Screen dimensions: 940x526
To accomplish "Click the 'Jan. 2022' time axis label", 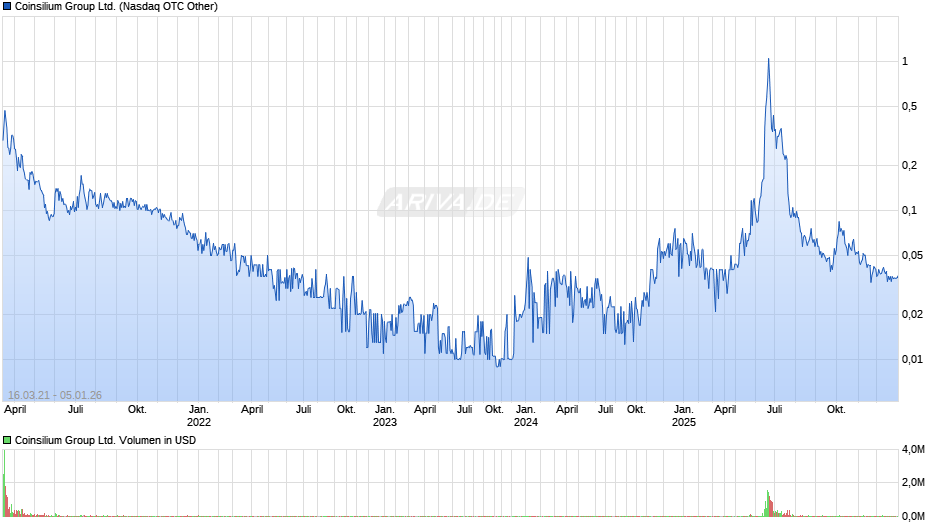I will tap(198, 416).
